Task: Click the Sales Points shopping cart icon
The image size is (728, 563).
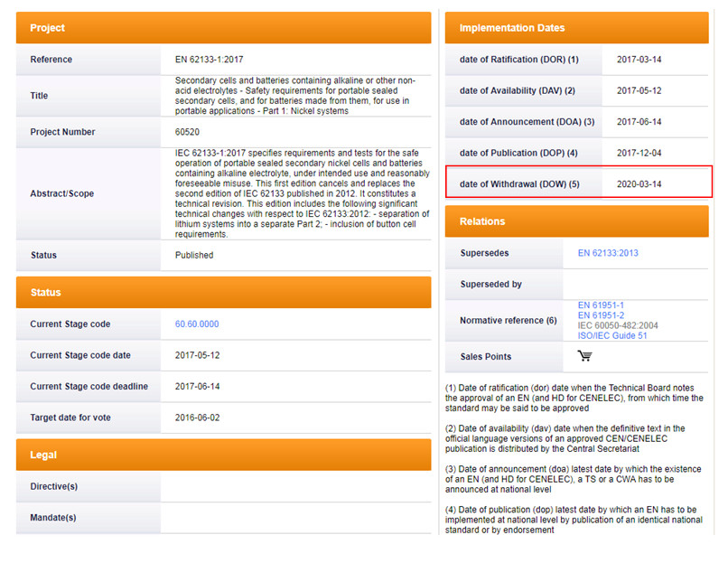Action: tap(584, 356)
